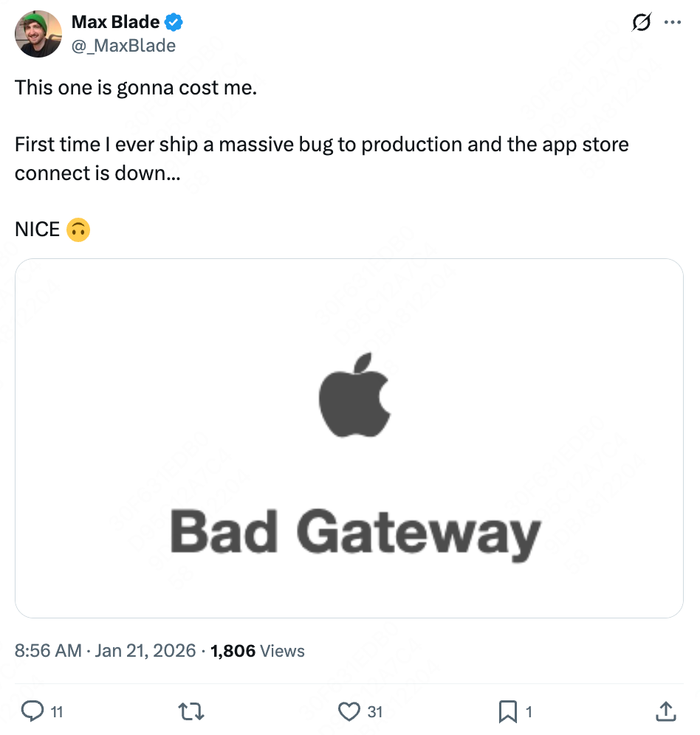The height and width of the screenshot is (735, 700).
Task: Click the reply count number 11
Action: coord(56,712)
